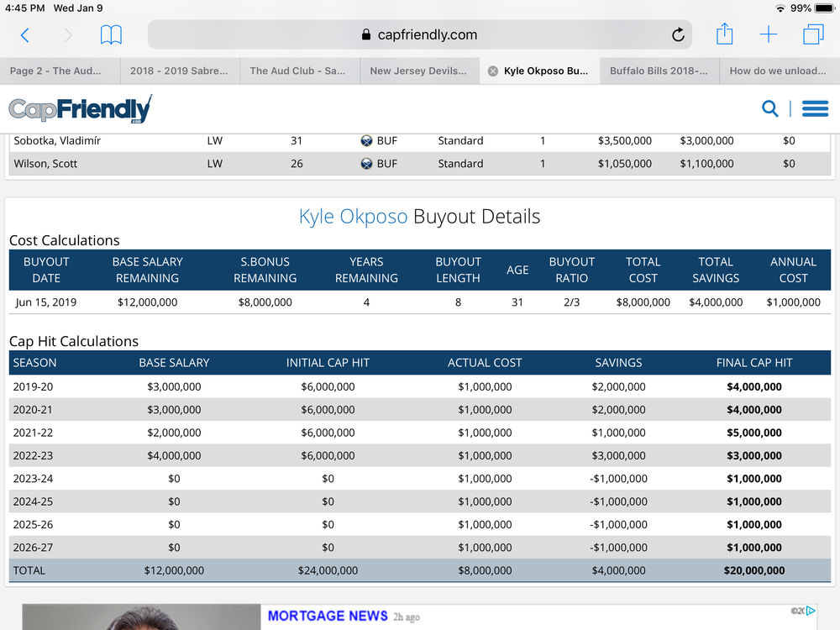Open the bookmarks book icon
Image resolution: width=840 pixels, height=630 pixels.
point(111,34)
